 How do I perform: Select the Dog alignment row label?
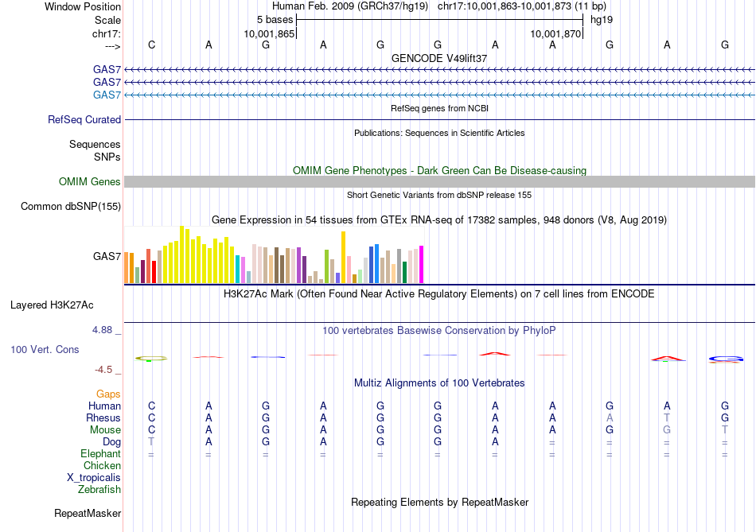(x=111, y=441)
